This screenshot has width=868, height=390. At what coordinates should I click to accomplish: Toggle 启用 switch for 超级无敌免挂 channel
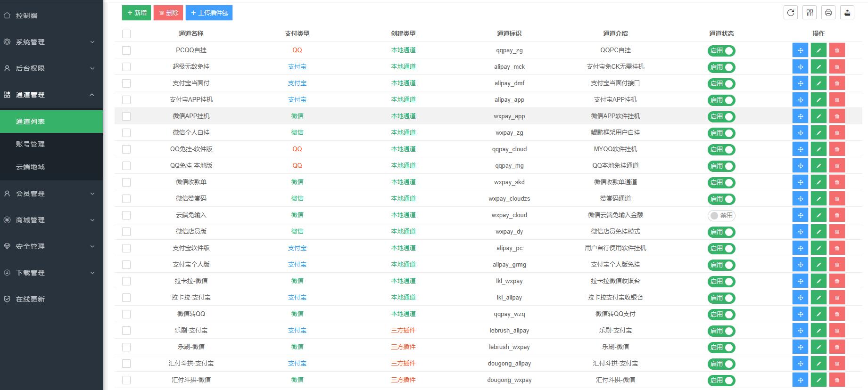[x=721, y=67]
